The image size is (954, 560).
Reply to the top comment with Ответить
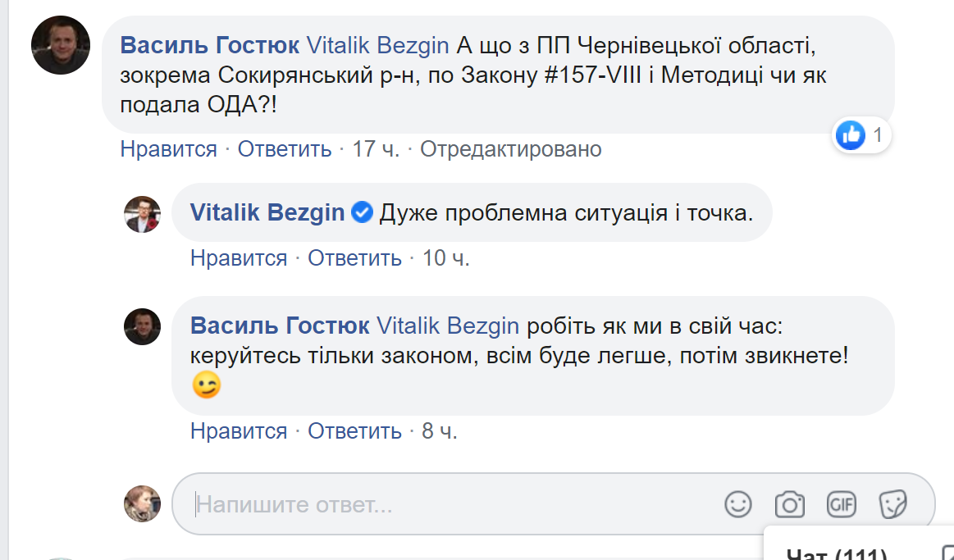tap(285, 149)
